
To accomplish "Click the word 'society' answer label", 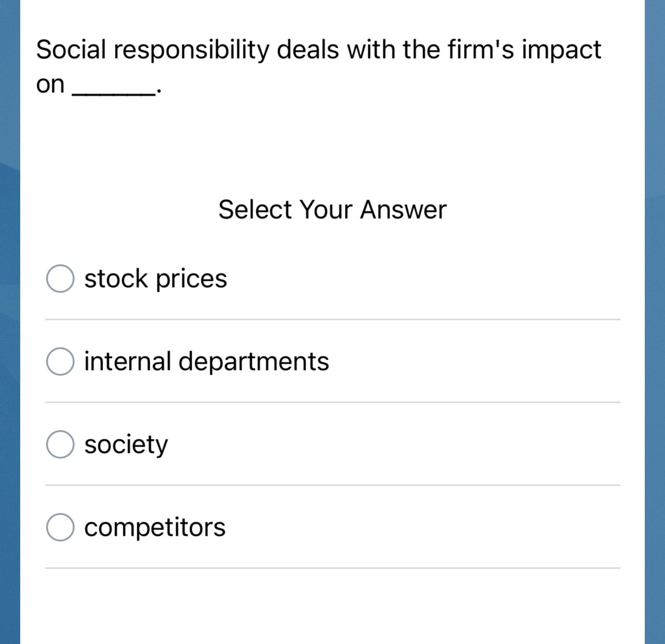I will [x=126, y=444].
